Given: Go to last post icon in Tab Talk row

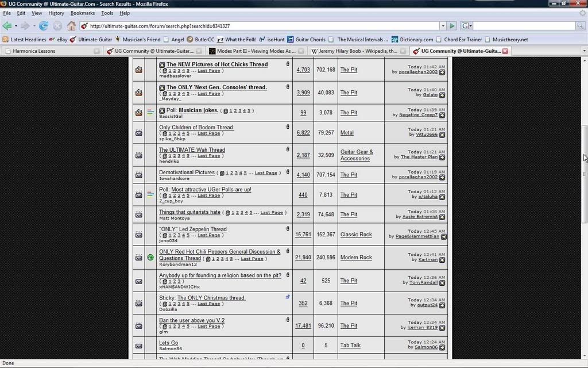Looking at the screenshot, I should click(x=442, y=348).
